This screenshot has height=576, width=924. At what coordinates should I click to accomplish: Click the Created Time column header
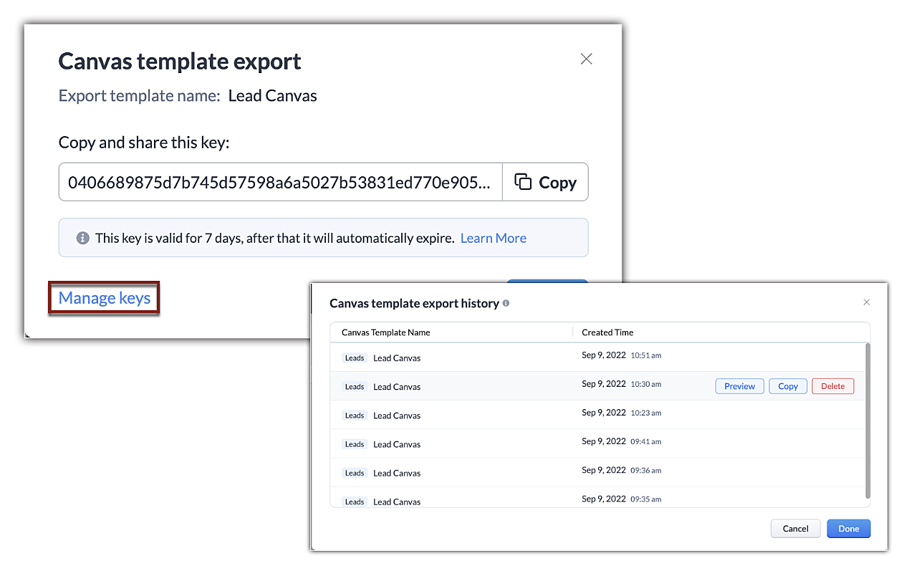[607, 332]
